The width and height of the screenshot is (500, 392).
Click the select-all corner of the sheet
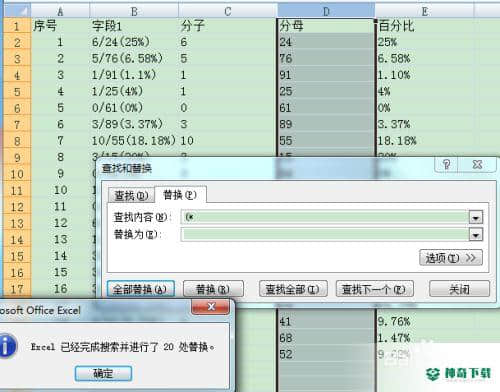pos(17,11)
